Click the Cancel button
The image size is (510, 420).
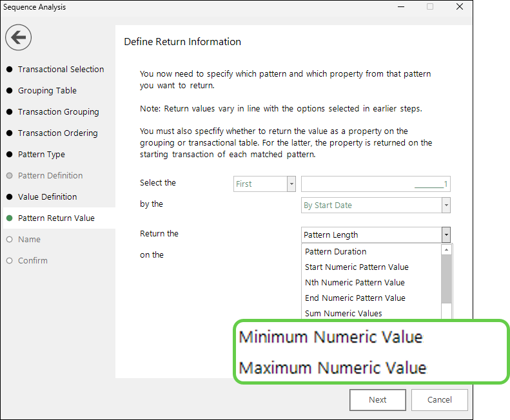[440, 400]
